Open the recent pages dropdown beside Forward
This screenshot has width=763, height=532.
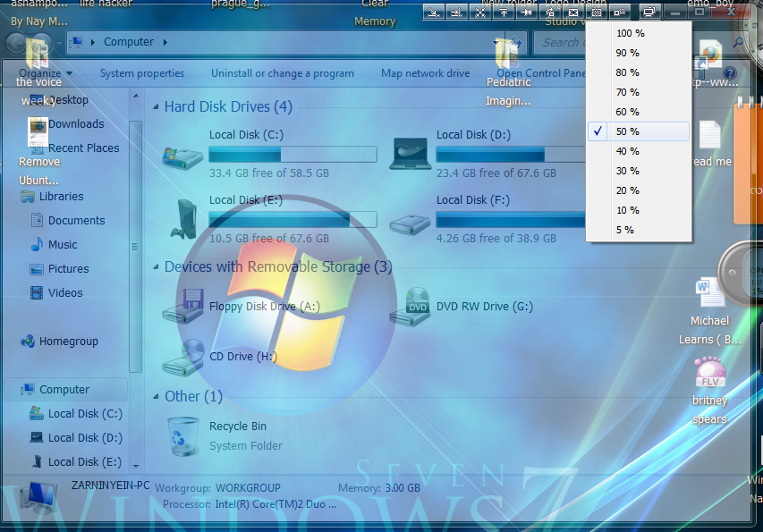tap(59, 44)
